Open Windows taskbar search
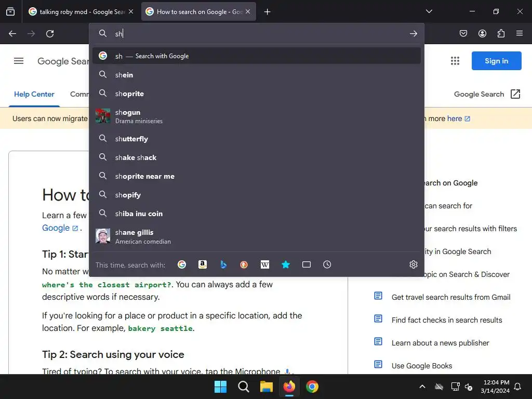This screenshot has width=532, height=399. pos(244,387)
